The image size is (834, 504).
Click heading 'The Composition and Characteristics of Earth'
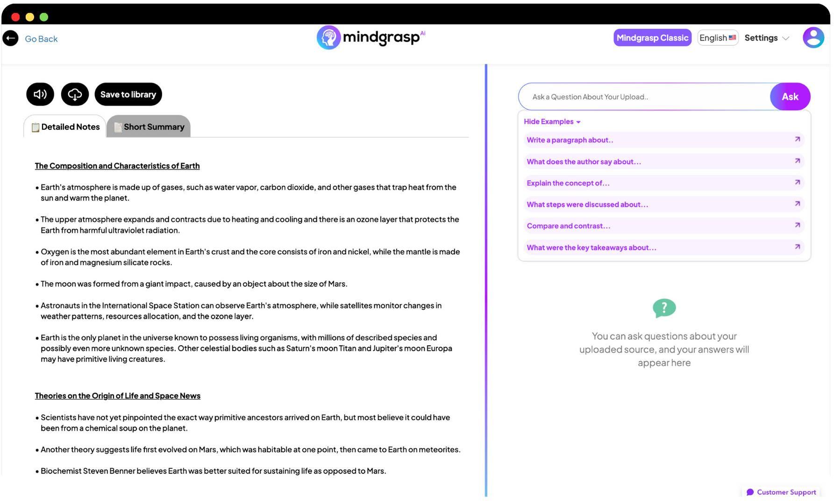(x=117, y=166)
